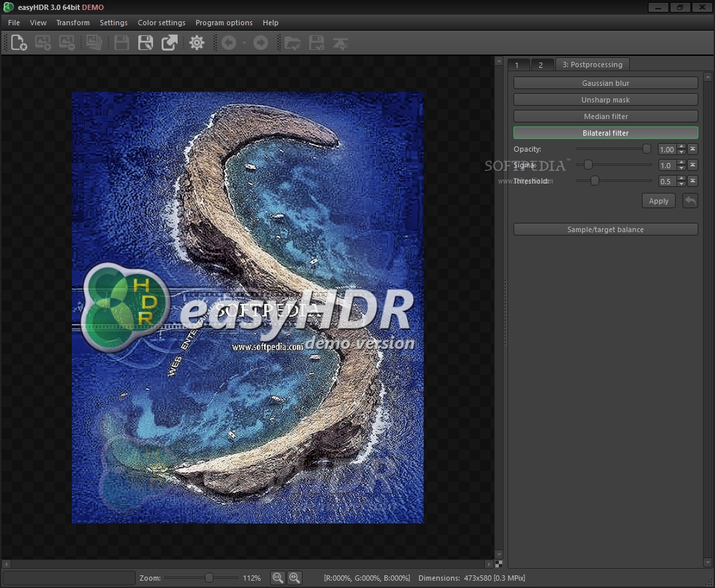Click the easyHDR app logo in title bar
Viewport: 715px width, 588px height.
tap(8, 7)
